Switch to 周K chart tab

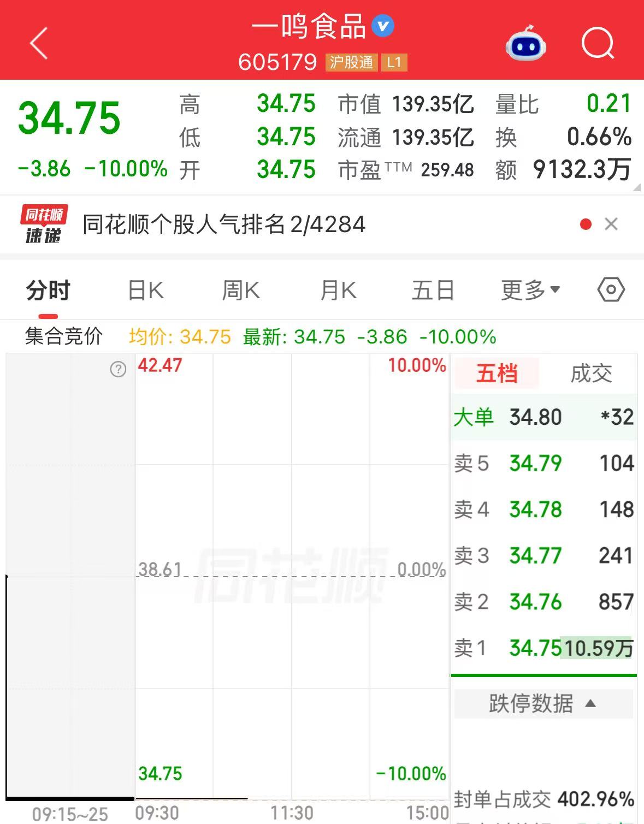[x=241, y=290]
